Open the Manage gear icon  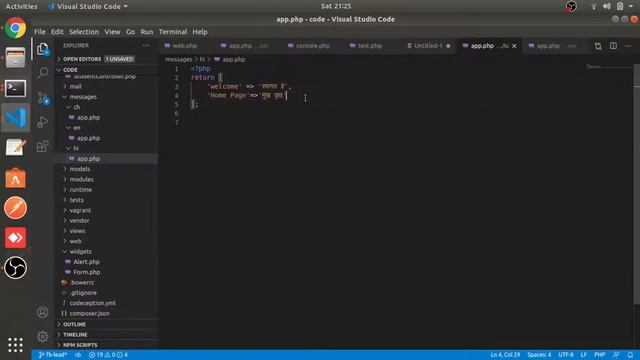point(42,336)
